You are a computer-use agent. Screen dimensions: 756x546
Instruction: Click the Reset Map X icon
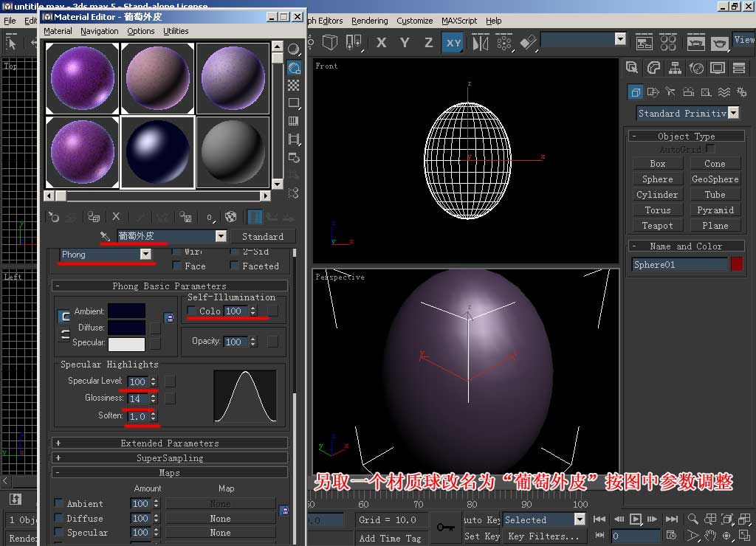[x=116, y=217]
